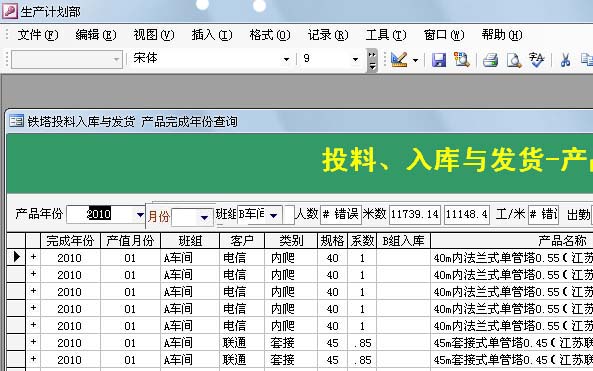This screenshot has width=593, height=371.
Task: Click the first .85 coefficient cell
Action: [x=362, y=343]
